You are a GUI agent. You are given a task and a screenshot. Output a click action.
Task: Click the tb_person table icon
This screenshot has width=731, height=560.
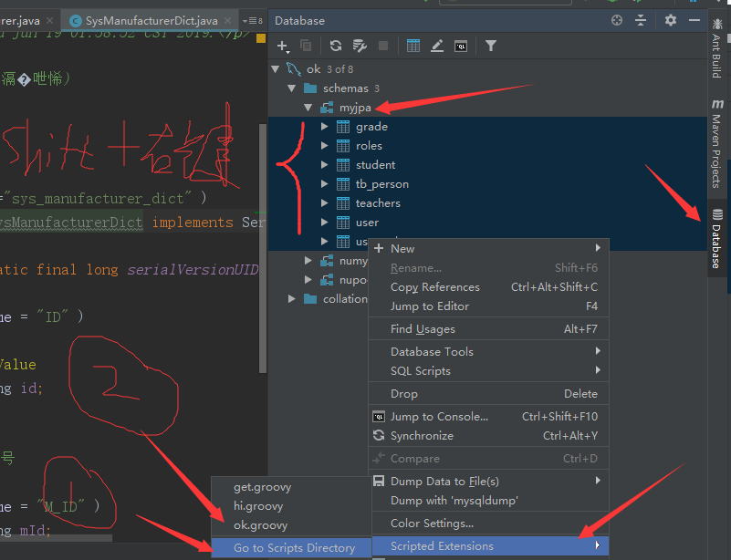tap(343, 184)
